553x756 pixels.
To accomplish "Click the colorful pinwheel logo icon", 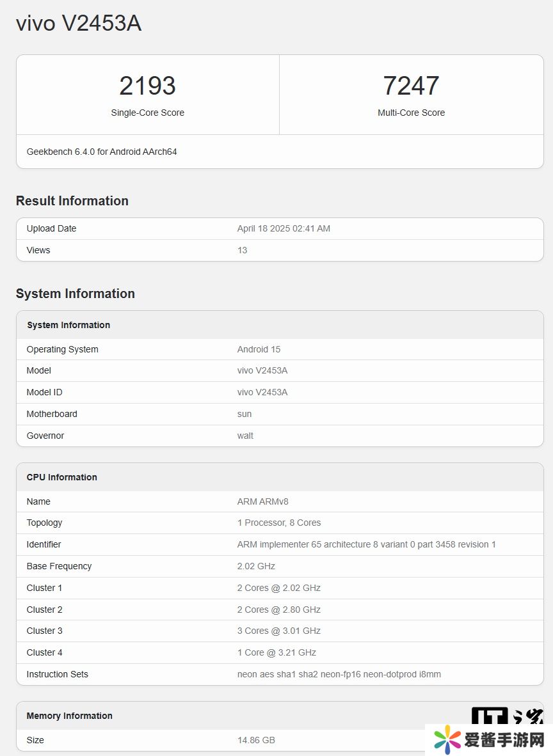I will click(447, 741).
